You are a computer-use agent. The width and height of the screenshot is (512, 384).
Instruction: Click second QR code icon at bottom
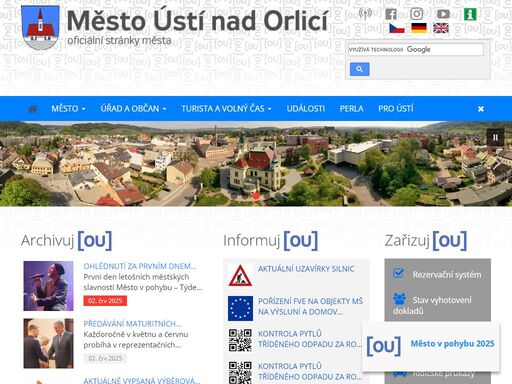(240, 373)
